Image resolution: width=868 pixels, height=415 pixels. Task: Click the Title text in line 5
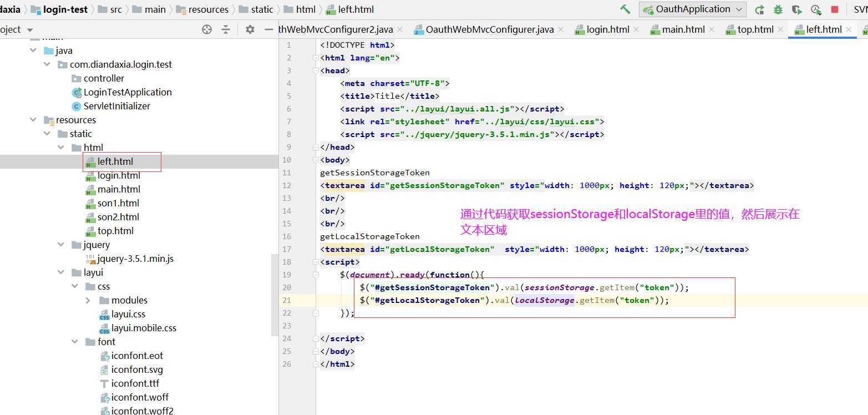pos(388,96)
